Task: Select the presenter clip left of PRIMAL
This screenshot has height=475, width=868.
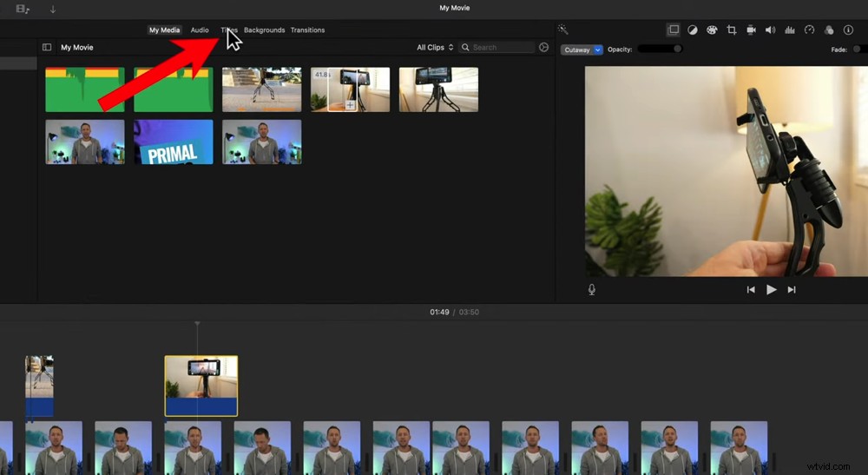Action: [85, 142]
